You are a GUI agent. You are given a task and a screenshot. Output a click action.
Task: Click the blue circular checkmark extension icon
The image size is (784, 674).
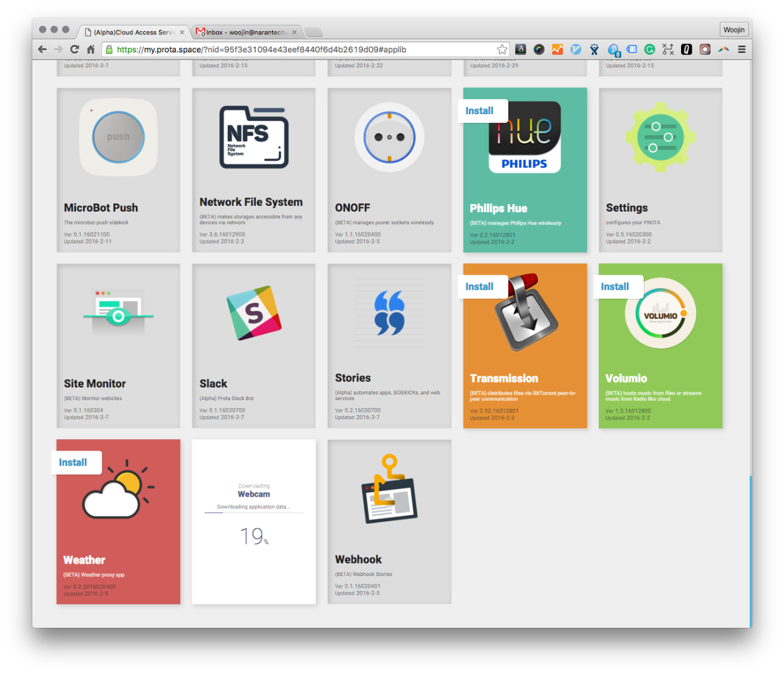click(x=576, y=49)
